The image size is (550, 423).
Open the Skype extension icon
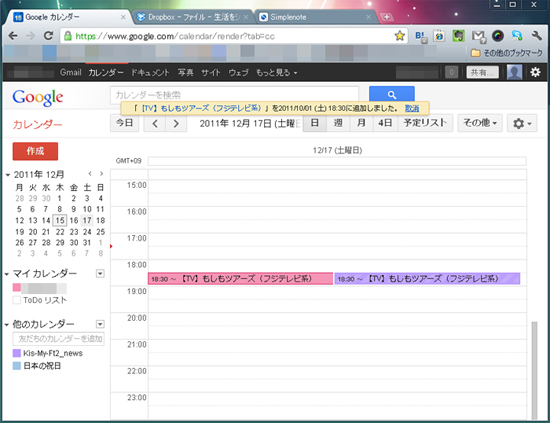click(x=517, y=36)
